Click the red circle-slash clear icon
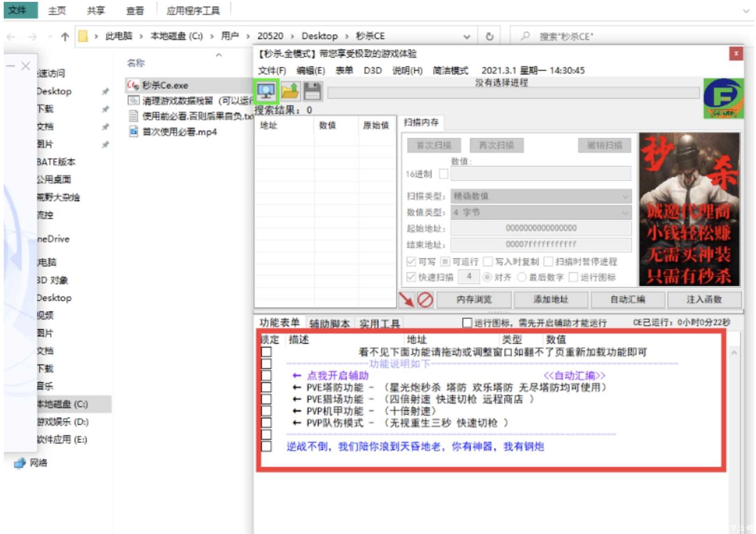The width and height of the screenshot is (756, 534). (425, 300)
